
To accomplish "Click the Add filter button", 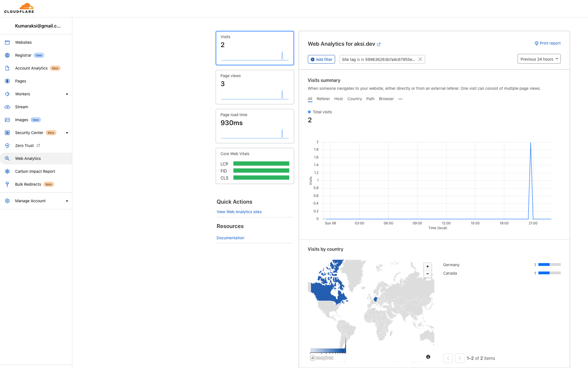I will click(321, 59).
